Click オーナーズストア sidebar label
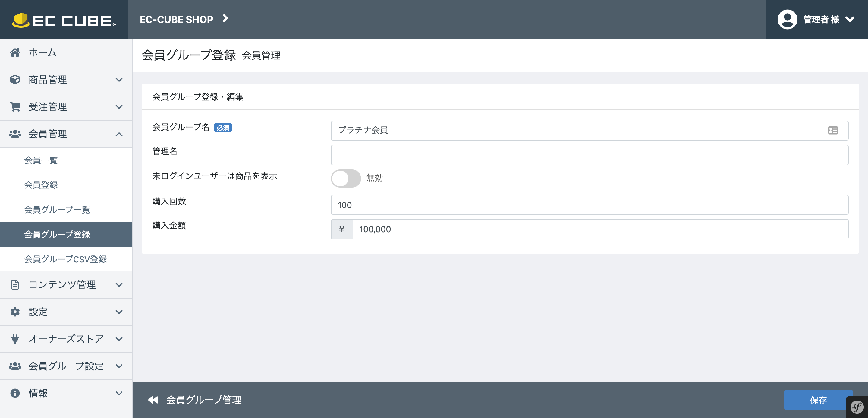Viewport: 868px width, 418px height. click(x=66, y=339)
